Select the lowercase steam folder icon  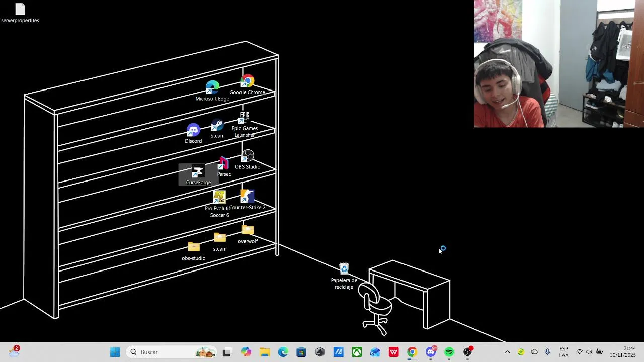220,242
